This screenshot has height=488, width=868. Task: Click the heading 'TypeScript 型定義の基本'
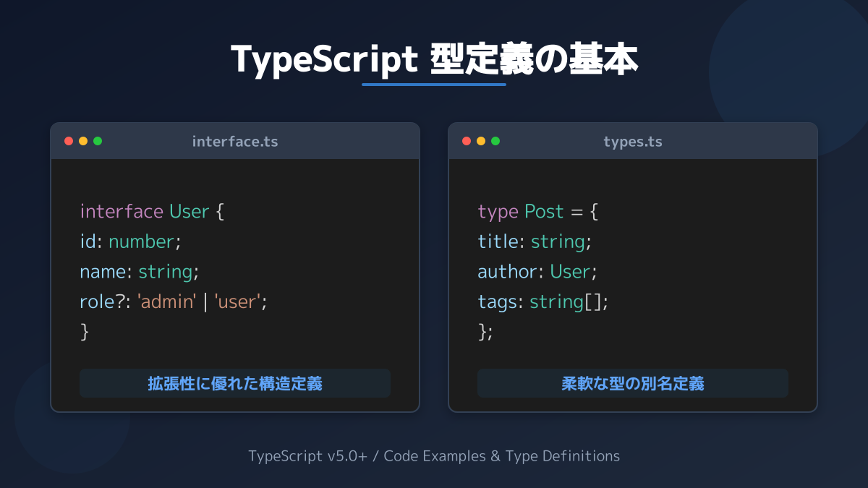coord(434,59)
